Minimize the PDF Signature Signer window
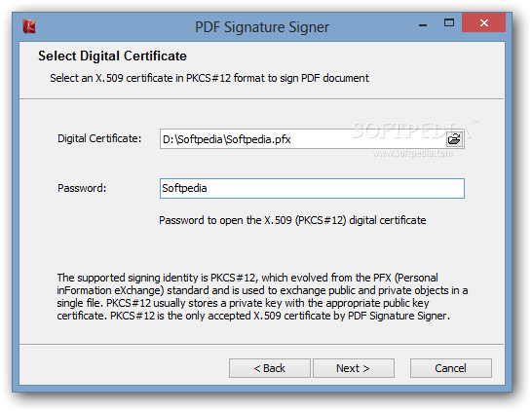Image resolution: width=532 pixels, height=412 pixels. [423, 24]
